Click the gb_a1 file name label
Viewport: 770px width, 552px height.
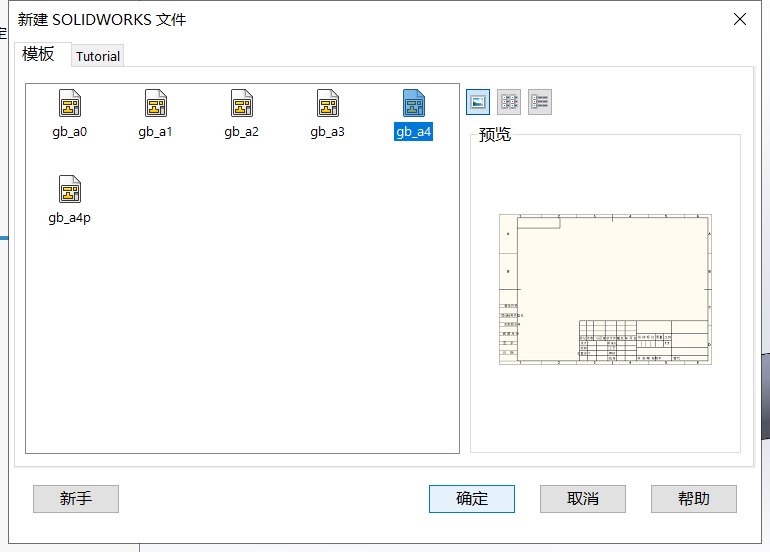pyautogui.click(x=156, y=132)
